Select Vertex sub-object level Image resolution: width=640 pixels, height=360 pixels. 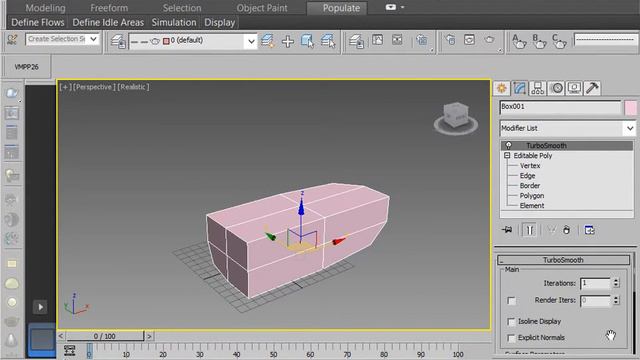coord(530,166)
